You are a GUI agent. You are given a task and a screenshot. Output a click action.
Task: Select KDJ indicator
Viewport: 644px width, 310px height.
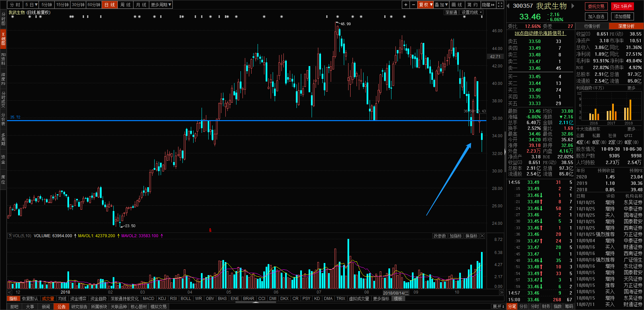[162, 299]
